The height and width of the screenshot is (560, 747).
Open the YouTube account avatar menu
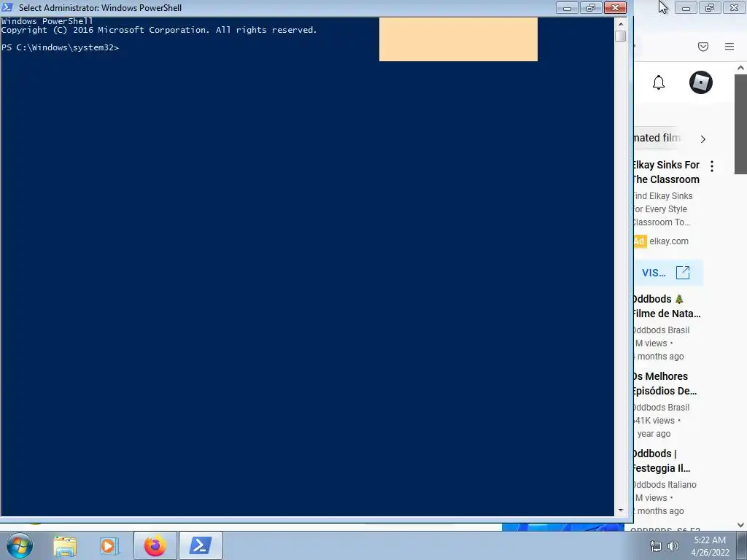point(701,82)
